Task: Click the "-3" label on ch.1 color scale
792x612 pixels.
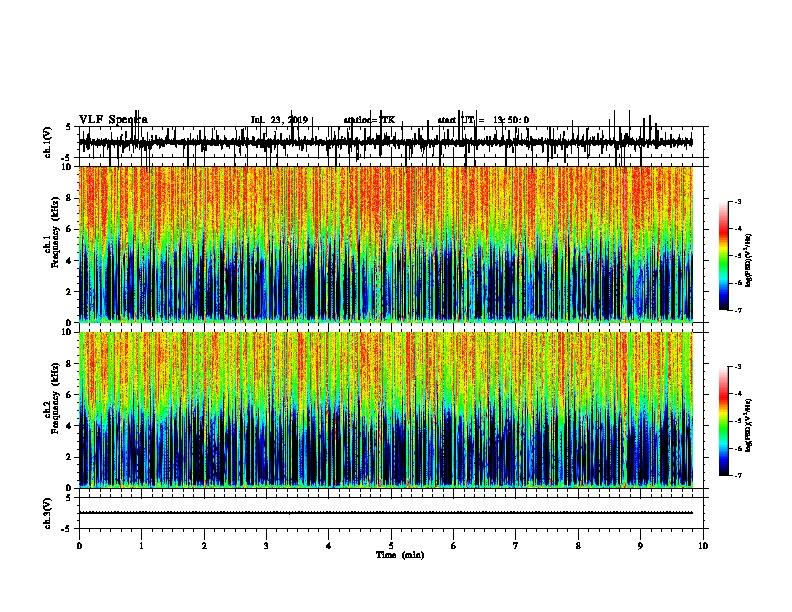Action: tap(737, 202)
